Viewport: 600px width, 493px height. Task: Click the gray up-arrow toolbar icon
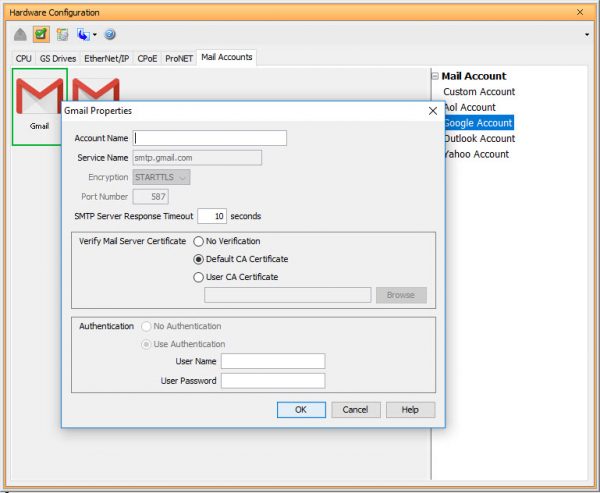(x=19, y=34)
